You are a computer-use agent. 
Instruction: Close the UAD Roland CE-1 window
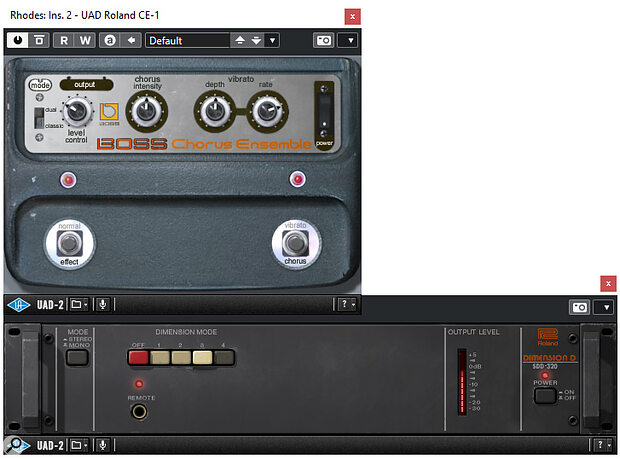[352, 17]
